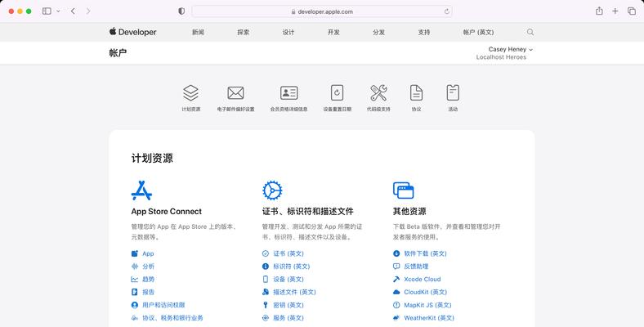Open the WeatherKit (英文) link

point(429,317)
